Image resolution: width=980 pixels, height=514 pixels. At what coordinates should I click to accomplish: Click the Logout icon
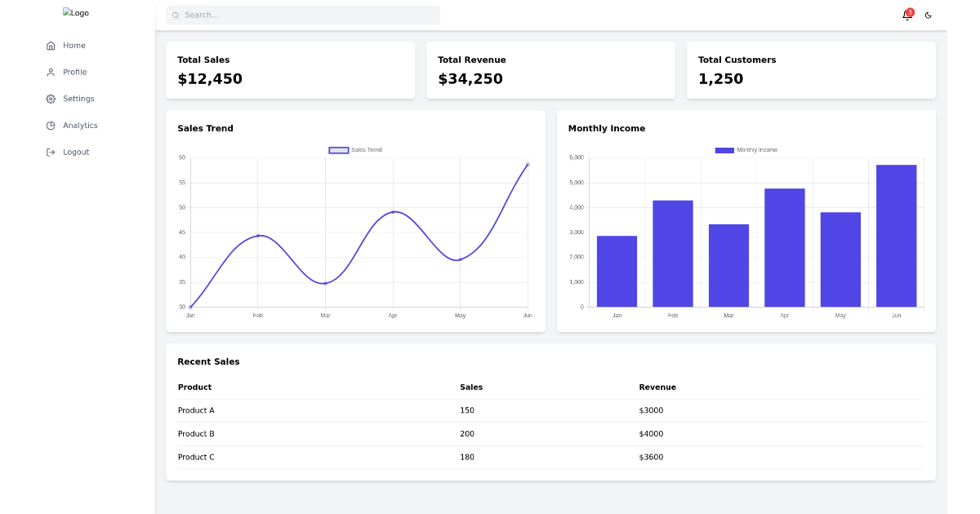51,152
